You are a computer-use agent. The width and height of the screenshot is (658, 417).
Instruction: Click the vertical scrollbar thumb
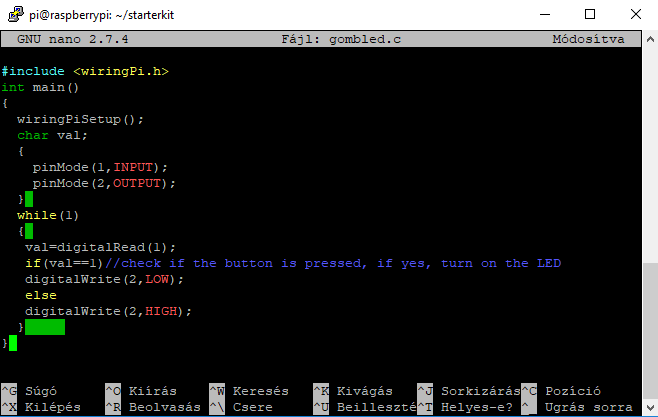(x=650, y=331)
